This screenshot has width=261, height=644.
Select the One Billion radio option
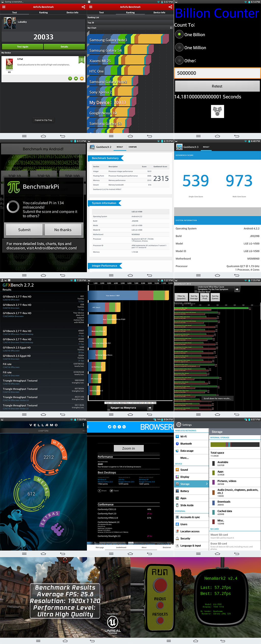pyautogui.click(x=179, y=34)
